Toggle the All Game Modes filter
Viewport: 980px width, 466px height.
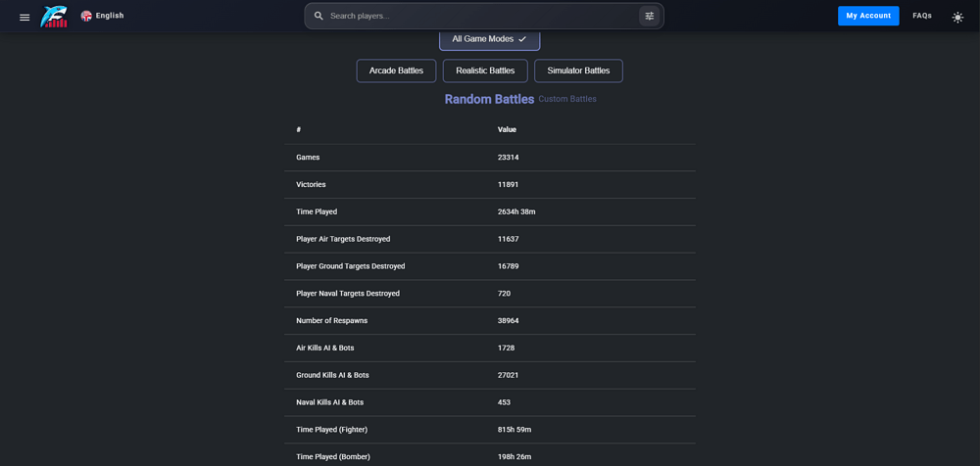coord(483,39)
